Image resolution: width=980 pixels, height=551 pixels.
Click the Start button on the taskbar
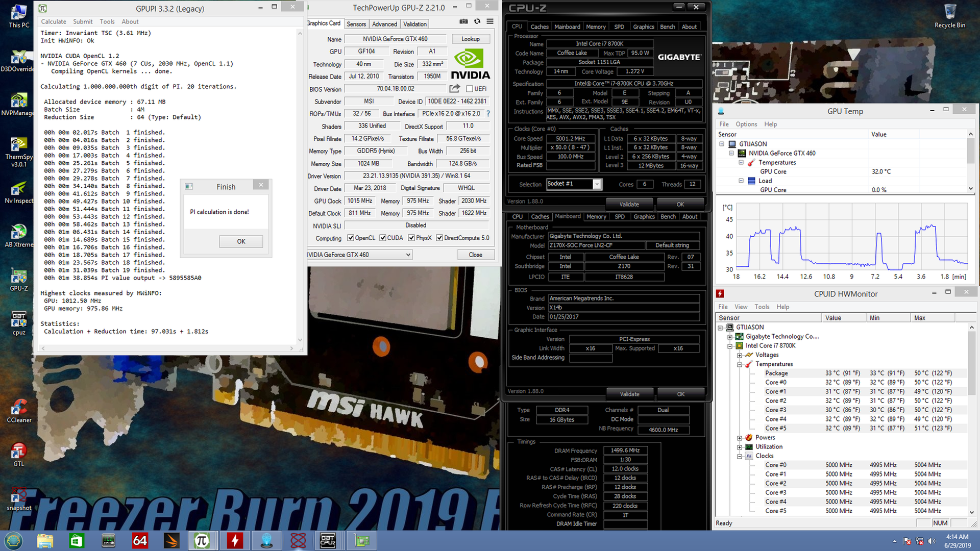[13, 541]
